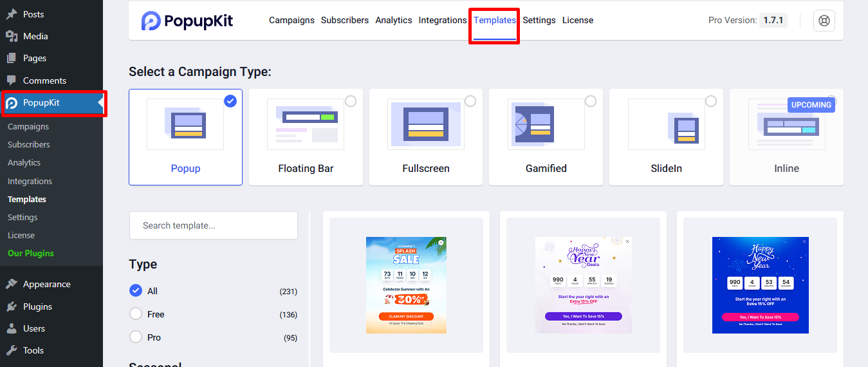
Task: Select the Free type filter
Action: click(136, 314)
